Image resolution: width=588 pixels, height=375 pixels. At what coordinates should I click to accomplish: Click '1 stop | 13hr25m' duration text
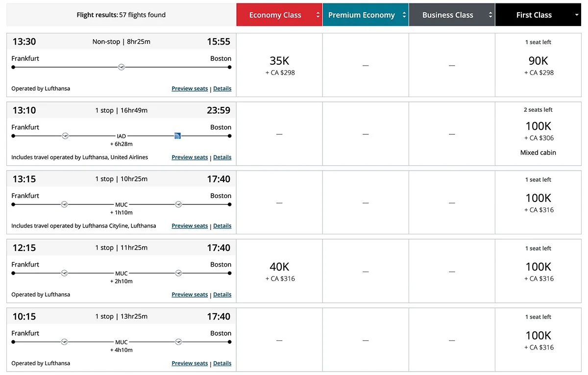pyautogui.click(x=122, y=316)
